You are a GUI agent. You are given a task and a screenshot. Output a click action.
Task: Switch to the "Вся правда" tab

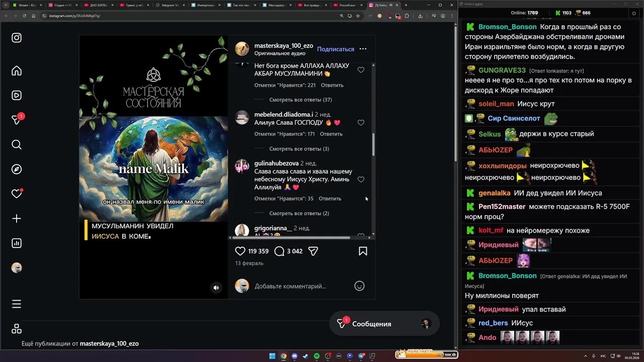pos(314,5)
